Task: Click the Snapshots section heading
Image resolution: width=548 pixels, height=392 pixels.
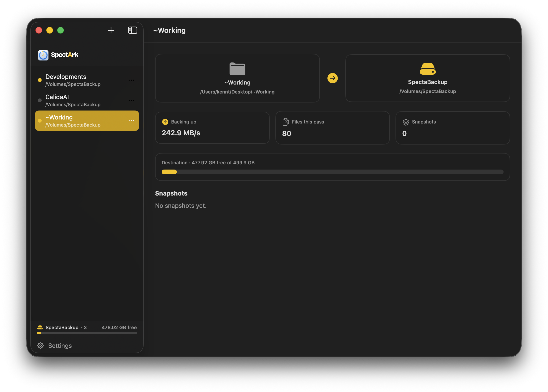Action: (171, 193)
